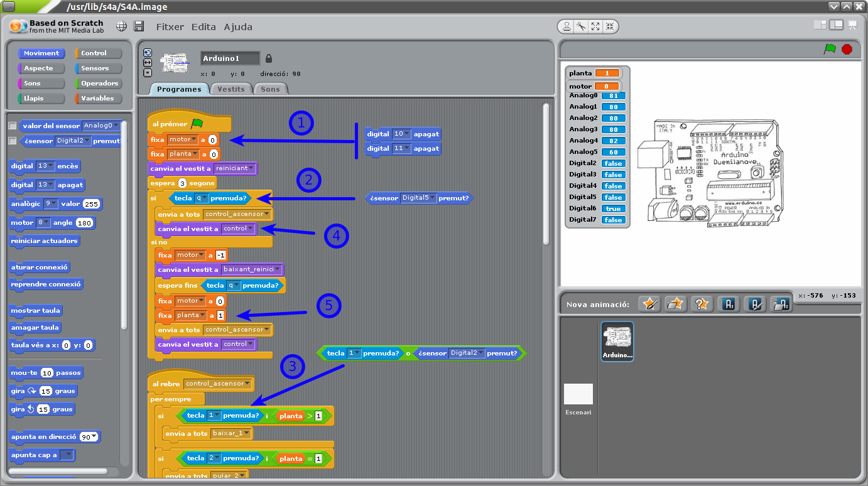Set rotation style to 'can rotate'
Image resolution: width=868 pixels, height=486 pixels.
(x=148, y=53)
